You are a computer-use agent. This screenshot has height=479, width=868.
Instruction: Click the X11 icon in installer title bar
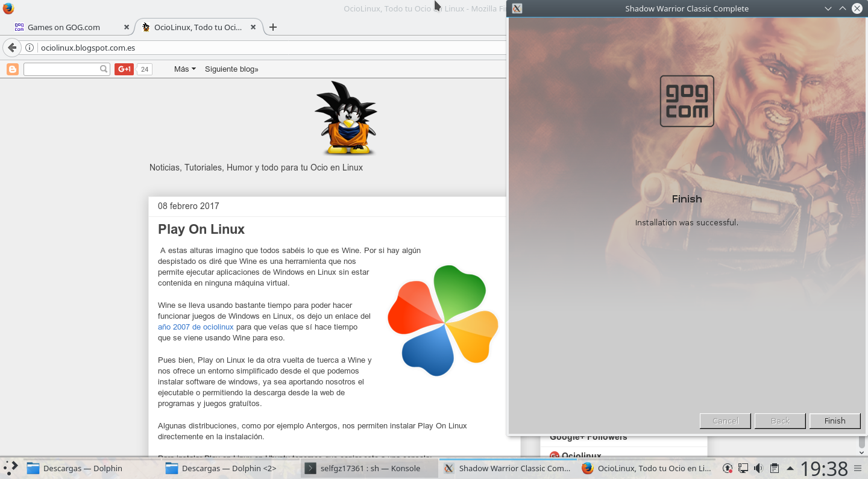[517, 8]
